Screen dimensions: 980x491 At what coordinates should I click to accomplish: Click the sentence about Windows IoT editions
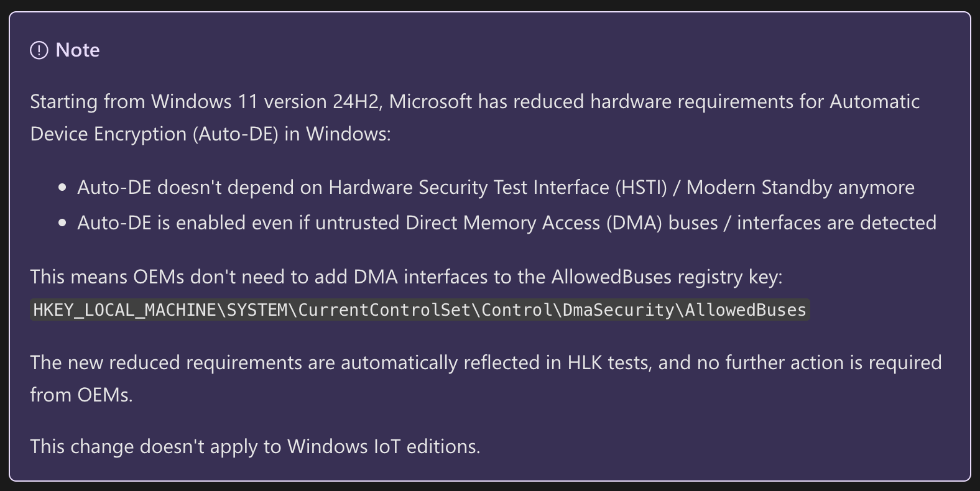(255, 446)
